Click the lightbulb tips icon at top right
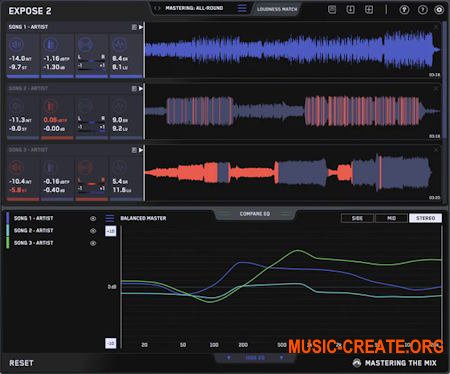The height and width of the screenshot is (374, 450). click(x=404, y=10)
